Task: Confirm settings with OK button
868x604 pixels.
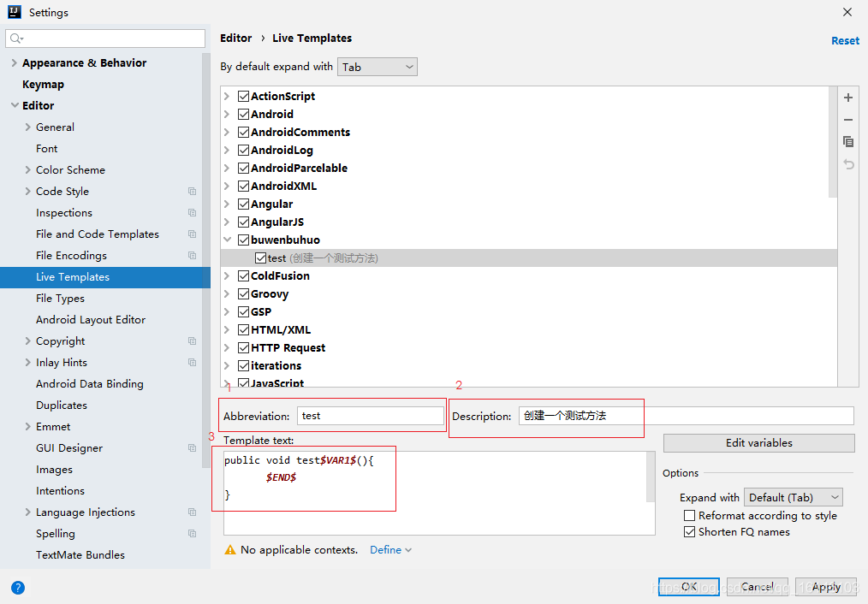Action: 688,586
